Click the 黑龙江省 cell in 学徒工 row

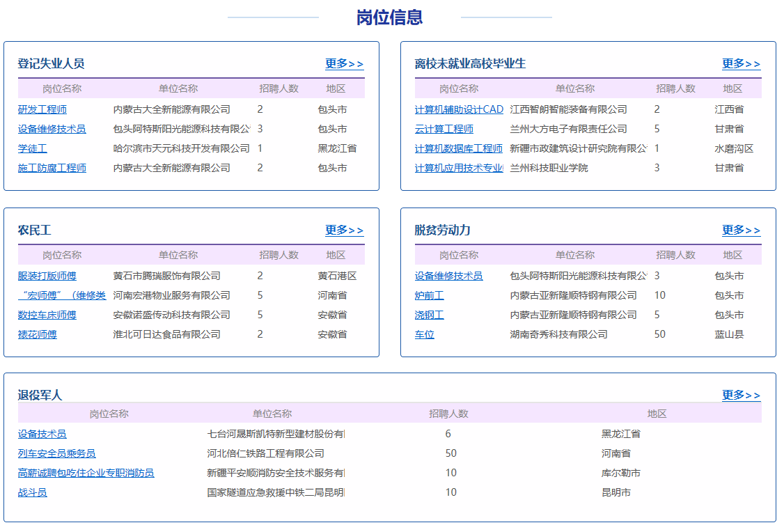pyautogui.click(x=338, y=148)
